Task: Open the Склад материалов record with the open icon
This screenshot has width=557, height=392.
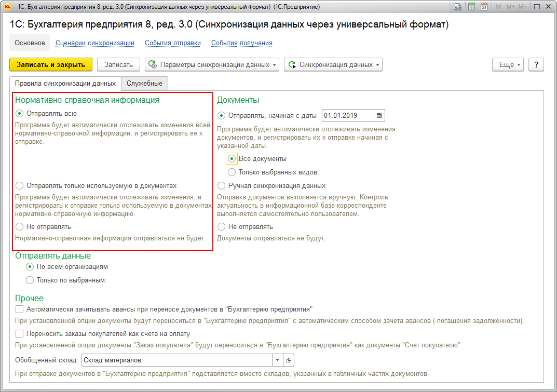Action: (289, 360)
